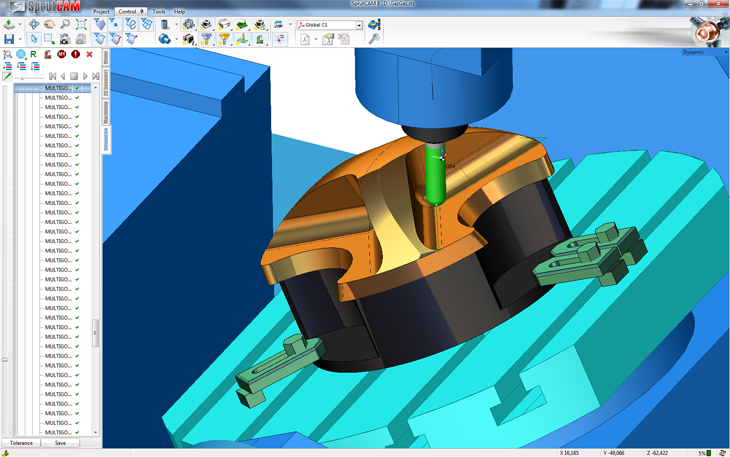Select the pan view tool

coord(34,24)
